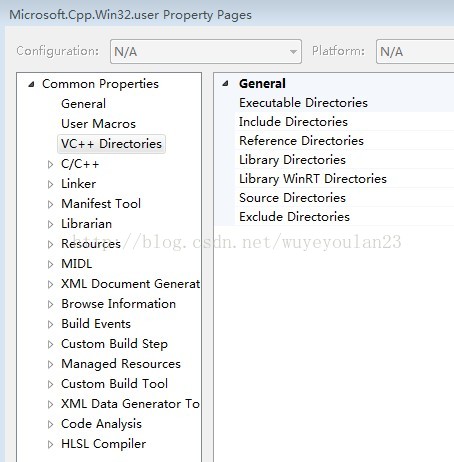
Task: Select the XML Data Generator Tool item
Action: (131, 404)
